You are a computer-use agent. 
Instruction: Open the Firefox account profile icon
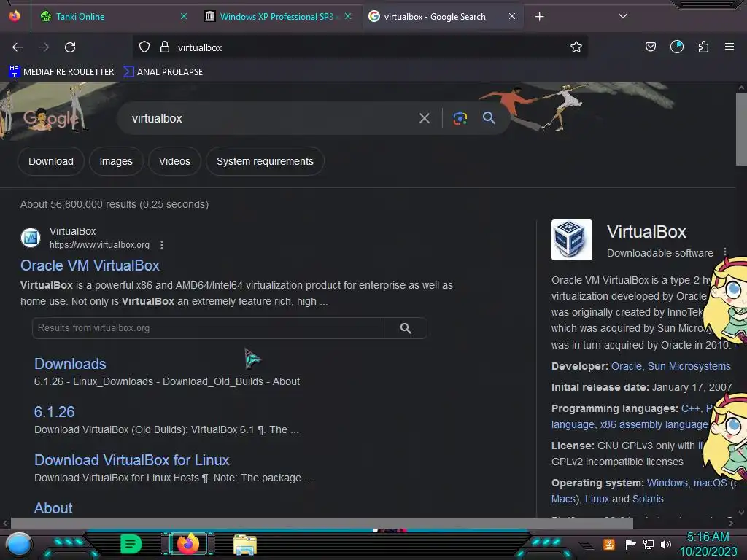click(677, 47)
